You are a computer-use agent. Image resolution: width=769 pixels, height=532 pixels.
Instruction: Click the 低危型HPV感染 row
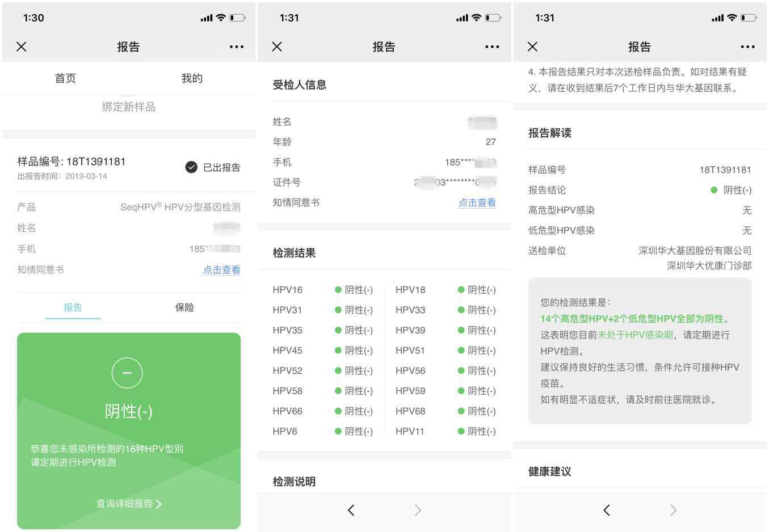point(640,230)
